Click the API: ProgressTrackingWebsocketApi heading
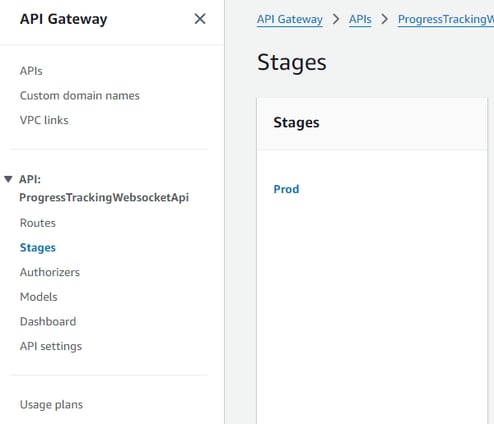This screenshot has width=494, height=424. click(104, 188)
